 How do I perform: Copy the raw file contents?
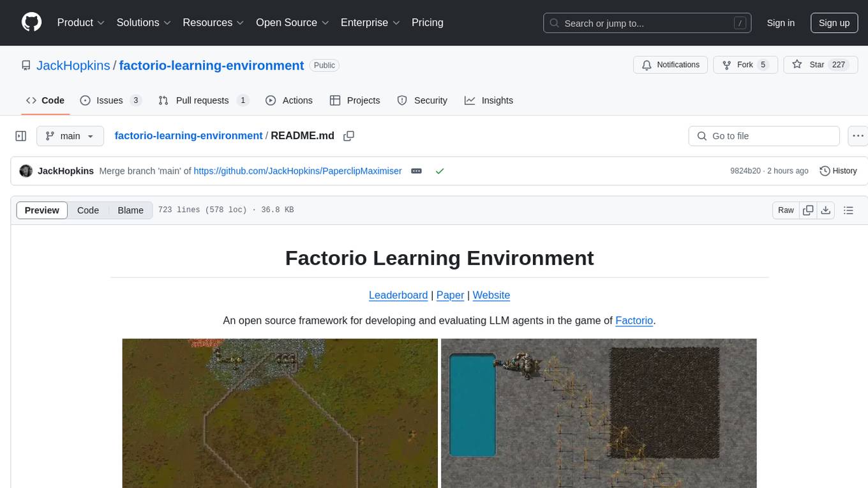(x=809, y=210)
